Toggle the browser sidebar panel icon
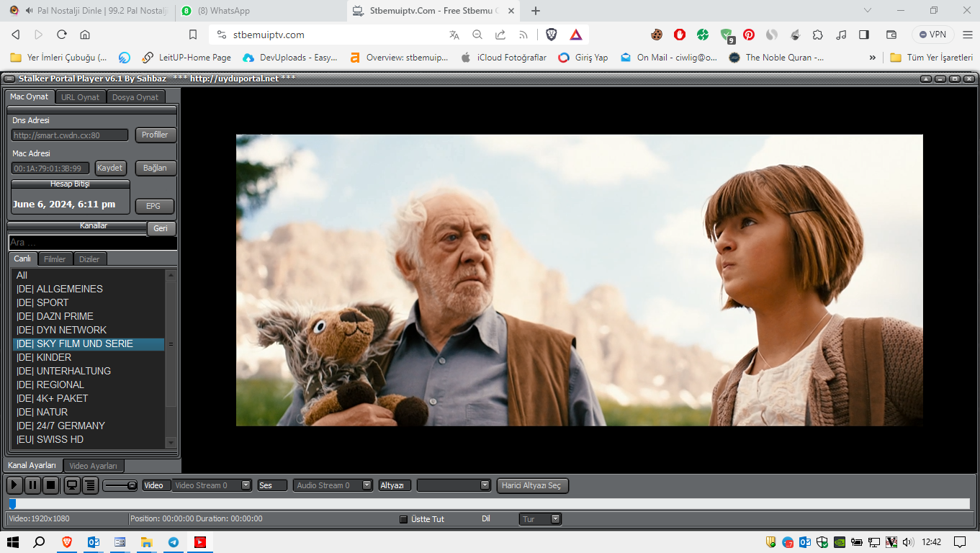Viewport: 980px width, 553px height. click(x=864, y=35)
